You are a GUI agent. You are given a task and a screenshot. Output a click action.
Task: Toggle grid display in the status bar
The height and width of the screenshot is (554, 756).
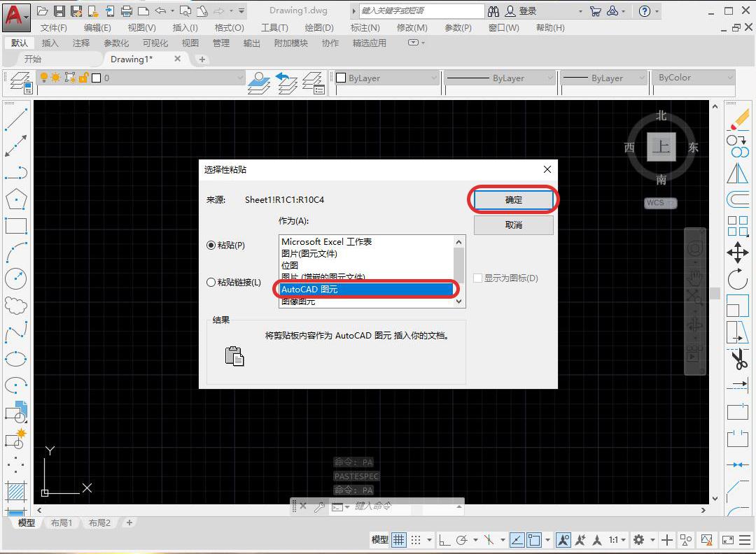click(x=398, y=539)
